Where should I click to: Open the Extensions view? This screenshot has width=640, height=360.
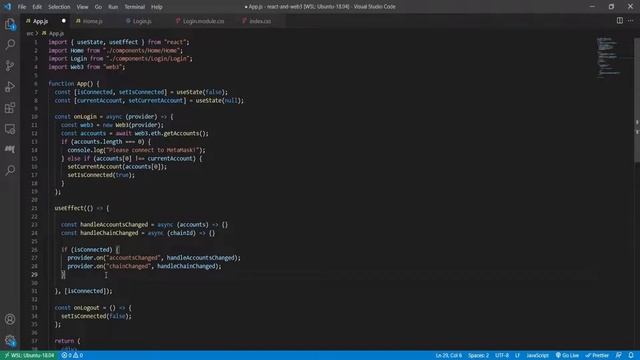[10, 108]
